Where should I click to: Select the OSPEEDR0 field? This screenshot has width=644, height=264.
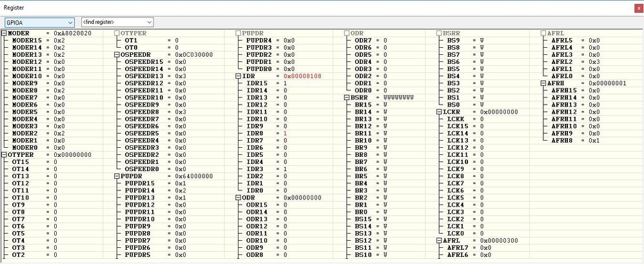(x=155, y=169)
